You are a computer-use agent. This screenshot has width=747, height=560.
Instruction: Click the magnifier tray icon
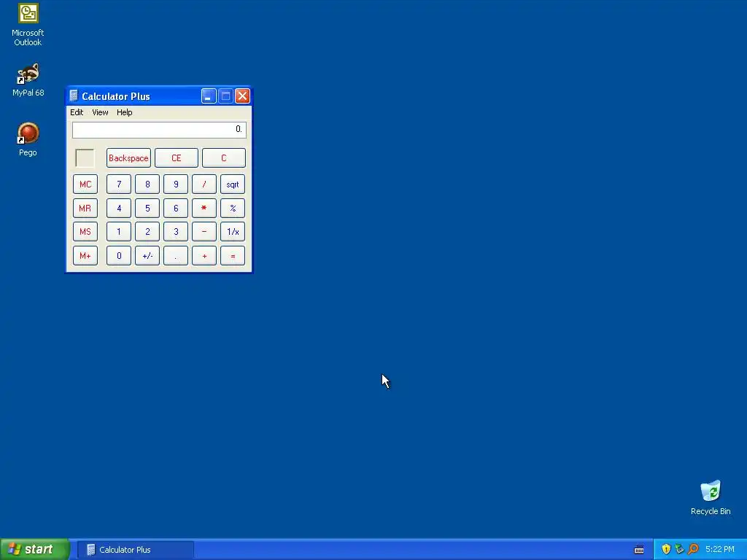pos(693,549)
